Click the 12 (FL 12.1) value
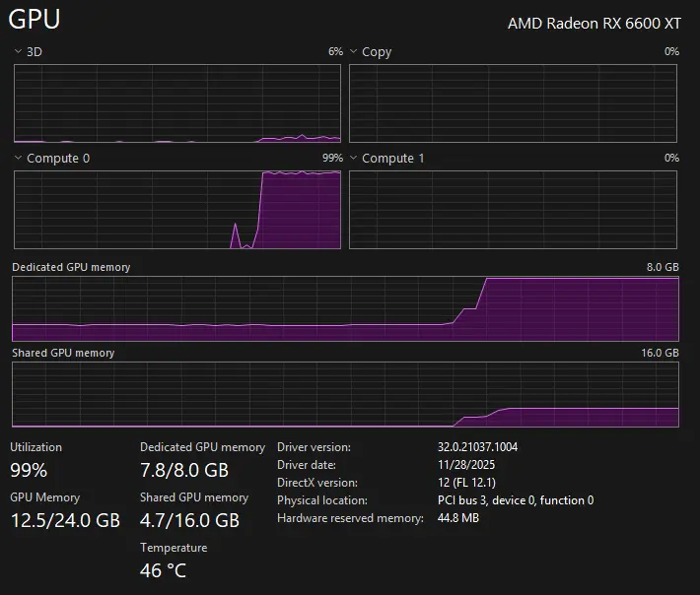The image size is (700, 595). 466,483
